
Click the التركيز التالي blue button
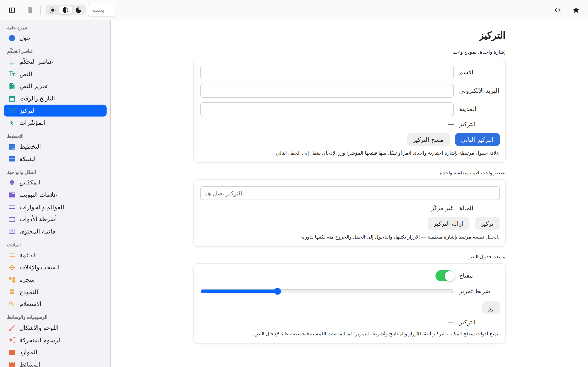tap(477, 139)
